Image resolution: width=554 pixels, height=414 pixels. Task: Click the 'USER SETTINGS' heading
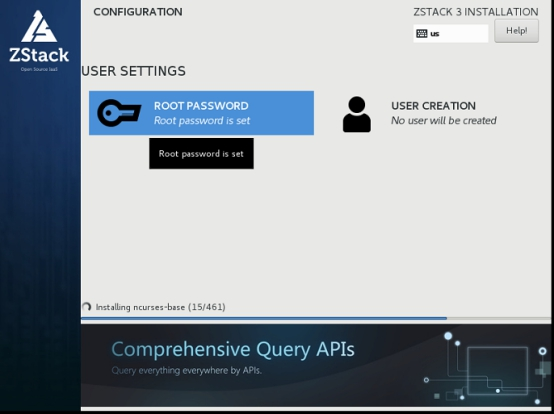(134, 71)
